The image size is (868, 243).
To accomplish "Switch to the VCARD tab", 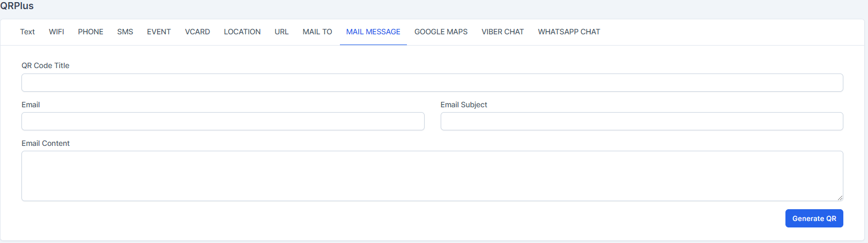I will (197, 32).
